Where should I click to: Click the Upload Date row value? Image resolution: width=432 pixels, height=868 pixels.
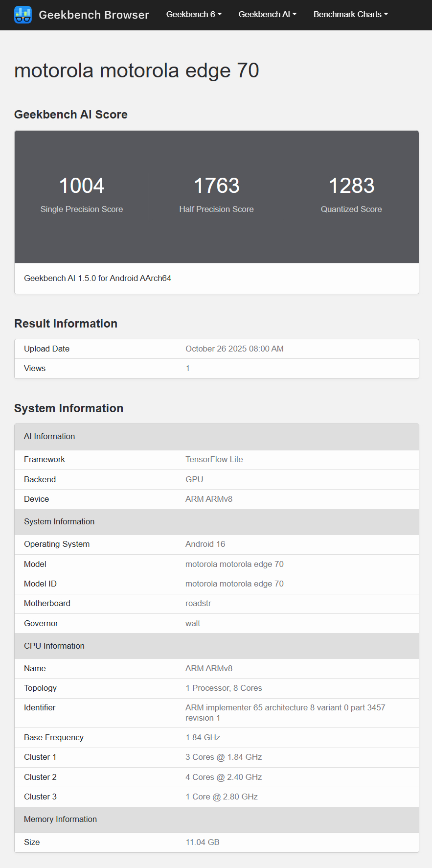tap(234, 349)
